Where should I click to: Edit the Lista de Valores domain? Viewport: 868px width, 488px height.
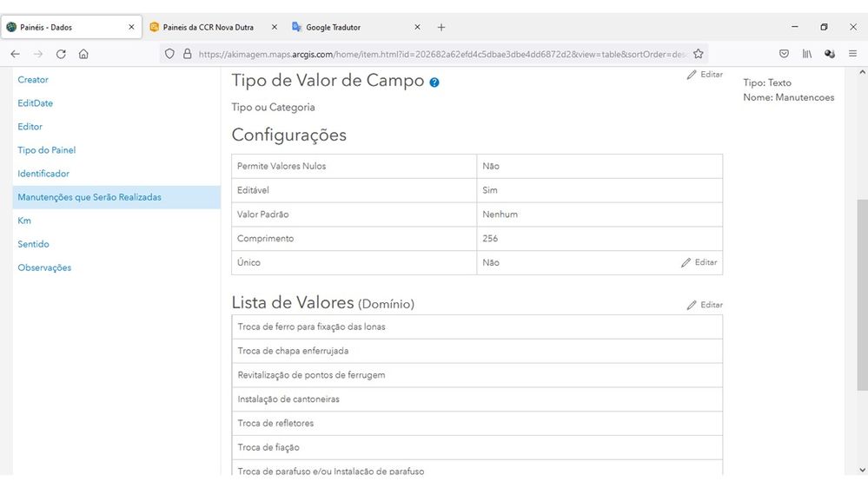(705, 305)
